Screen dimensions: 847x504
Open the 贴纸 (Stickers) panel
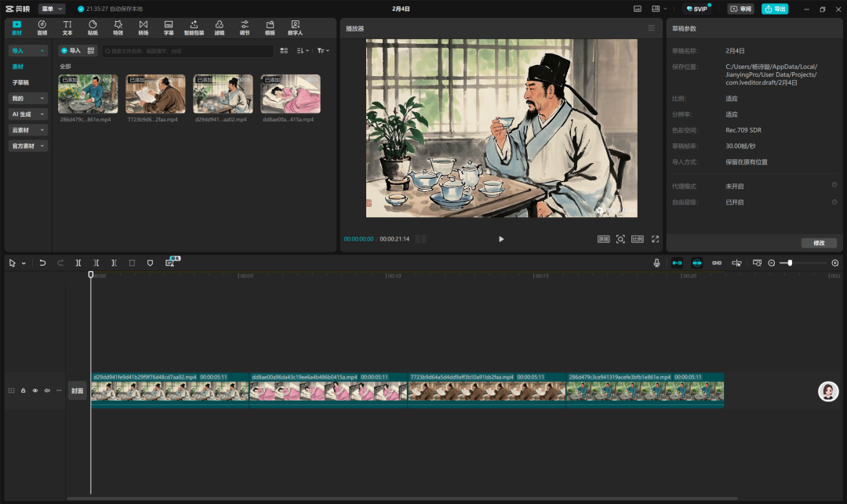coord(93,28)
